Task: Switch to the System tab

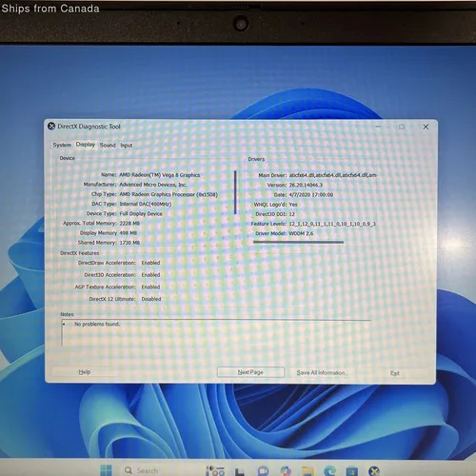Action: [62, 145]
